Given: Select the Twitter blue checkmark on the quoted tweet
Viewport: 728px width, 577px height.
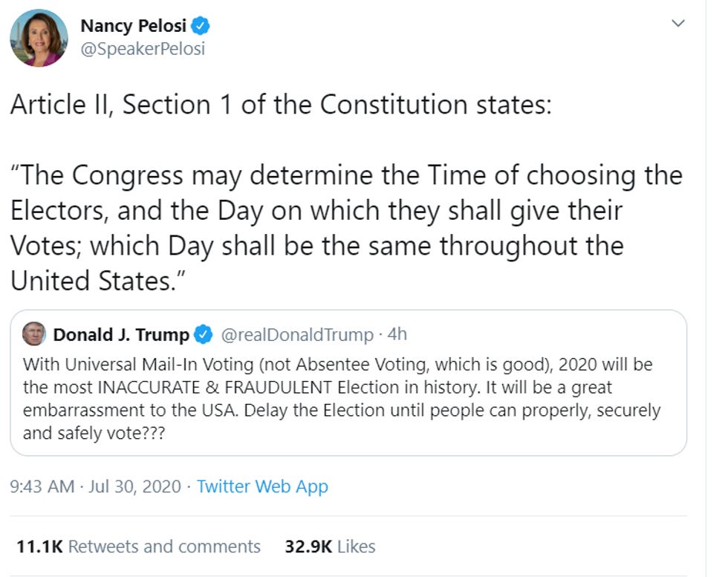Looking at the screenshot, I should tap(204, 334).
